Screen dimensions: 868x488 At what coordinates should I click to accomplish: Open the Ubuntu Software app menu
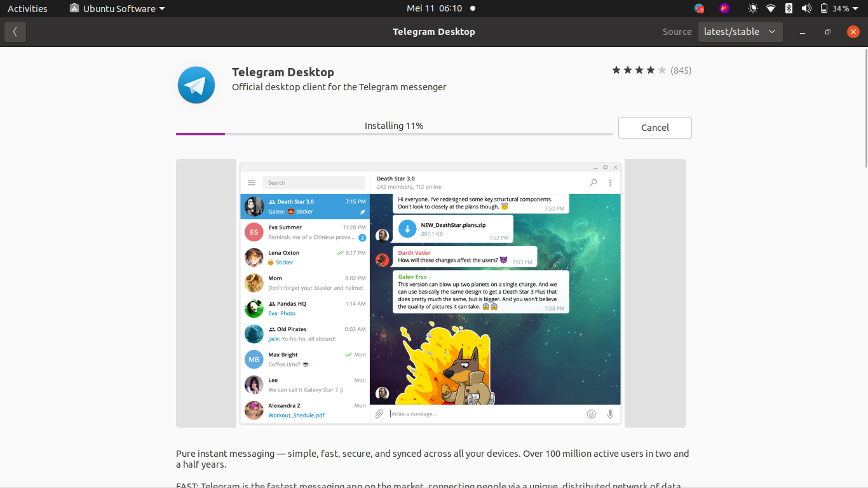[x=117, y=8]
